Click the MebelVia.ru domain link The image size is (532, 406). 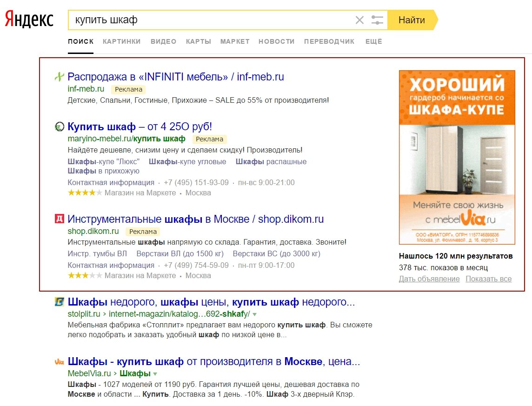[89, 373]
